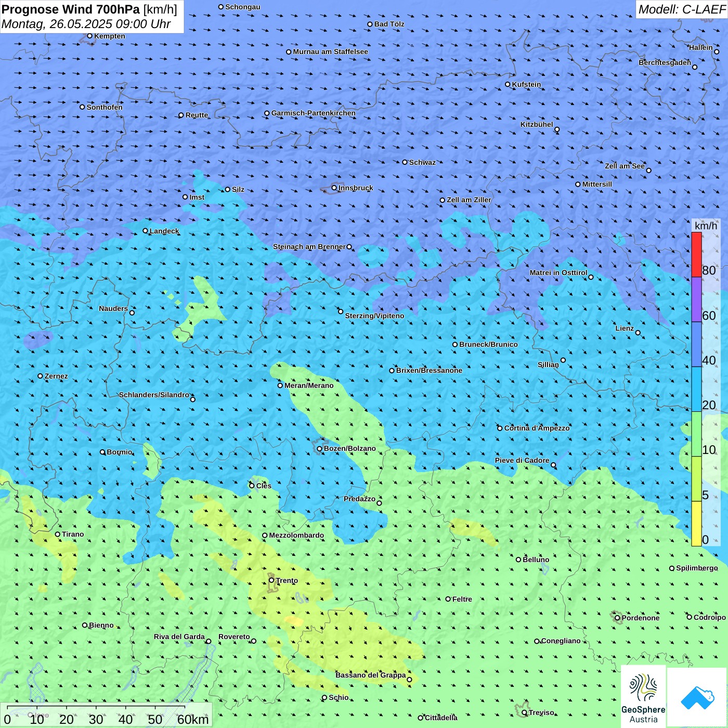The height and width of the screenshot is (728, 728).
Task: Click the Belluno location dot
Action: 518,560
